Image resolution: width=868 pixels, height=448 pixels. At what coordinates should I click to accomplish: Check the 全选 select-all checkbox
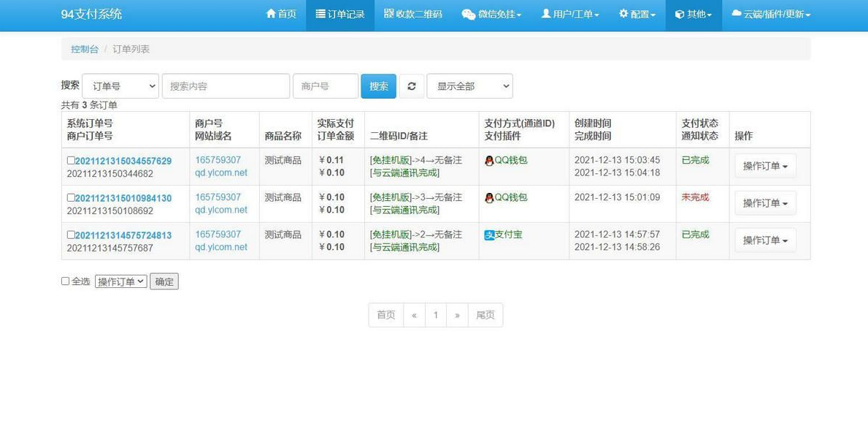(65, 281)
